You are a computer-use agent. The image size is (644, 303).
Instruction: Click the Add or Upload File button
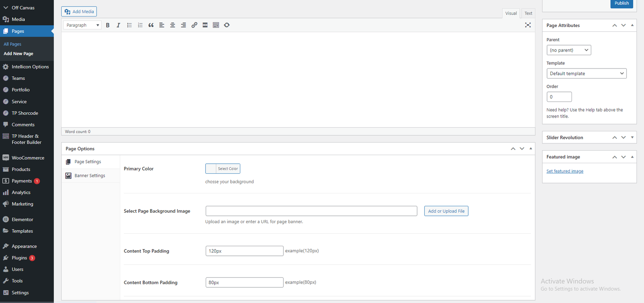coord(446,211)
